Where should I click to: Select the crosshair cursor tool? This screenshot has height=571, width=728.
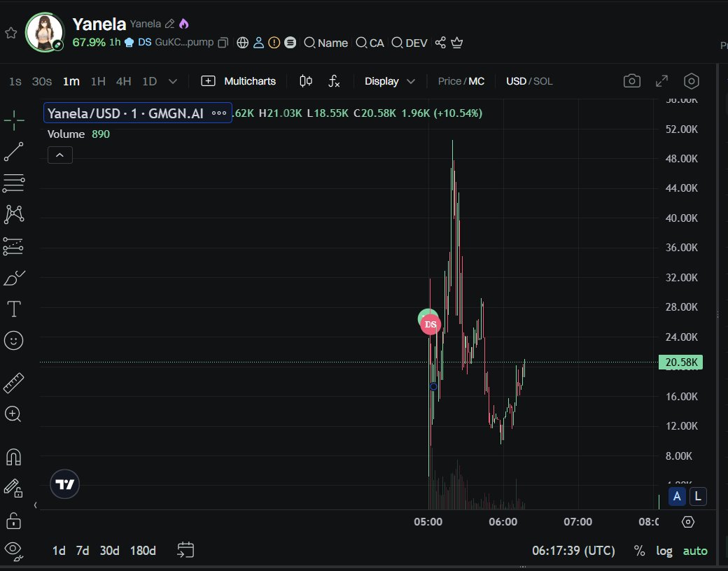(x=14, y=120)
